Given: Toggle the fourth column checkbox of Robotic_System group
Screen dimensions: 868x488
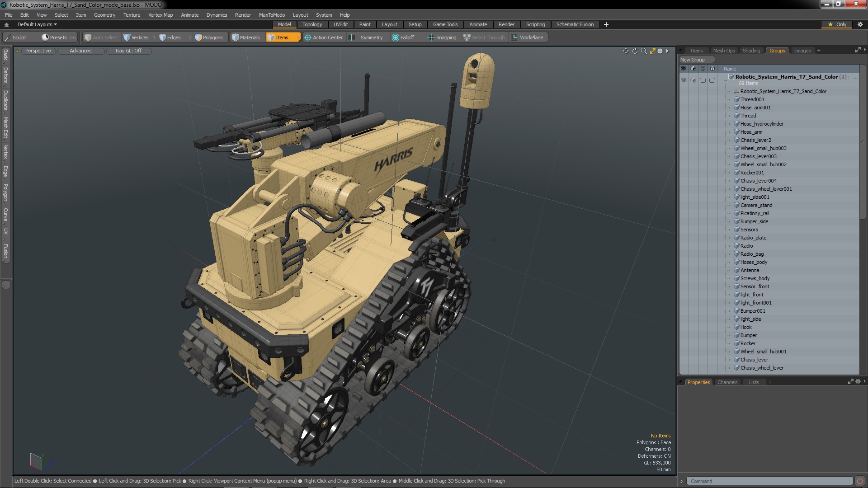Looking at the screenshot, I should pos(712,80).
